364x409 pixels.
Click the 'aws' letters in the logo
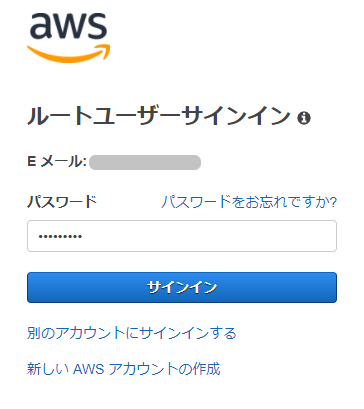click(68, 26)
